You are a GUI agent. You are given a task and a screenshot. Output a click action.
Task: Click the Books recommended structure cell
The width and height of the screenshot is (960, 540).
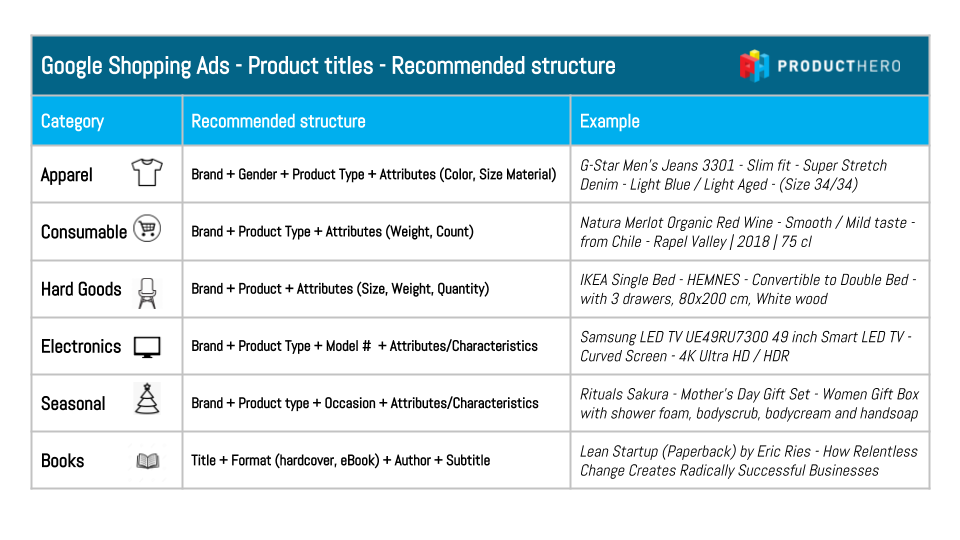[377, 460]
